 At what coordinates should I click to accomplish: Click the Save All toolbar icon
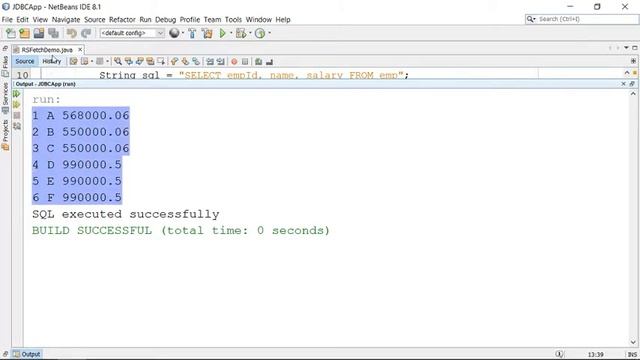point(53,33)
